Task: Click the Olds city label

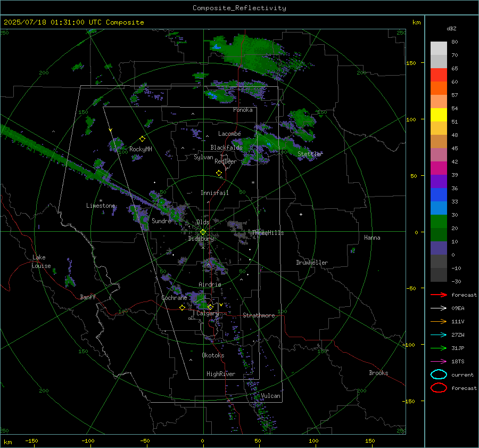Action: (x=203, y=222)
